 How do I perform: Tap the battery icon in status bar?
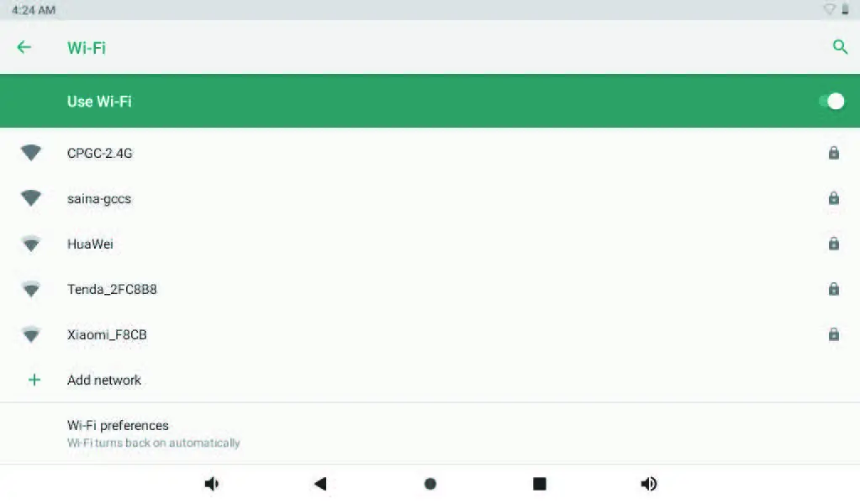click(846, 9)
